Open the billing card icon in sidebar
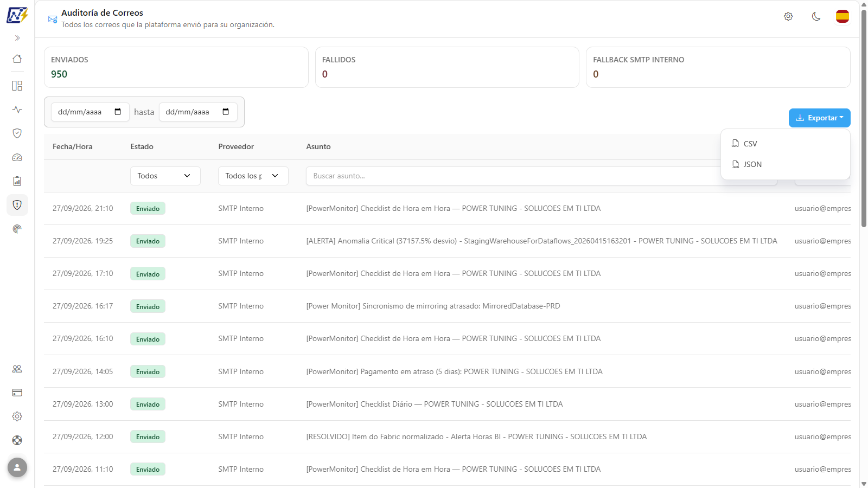 [x=17, y=393]
